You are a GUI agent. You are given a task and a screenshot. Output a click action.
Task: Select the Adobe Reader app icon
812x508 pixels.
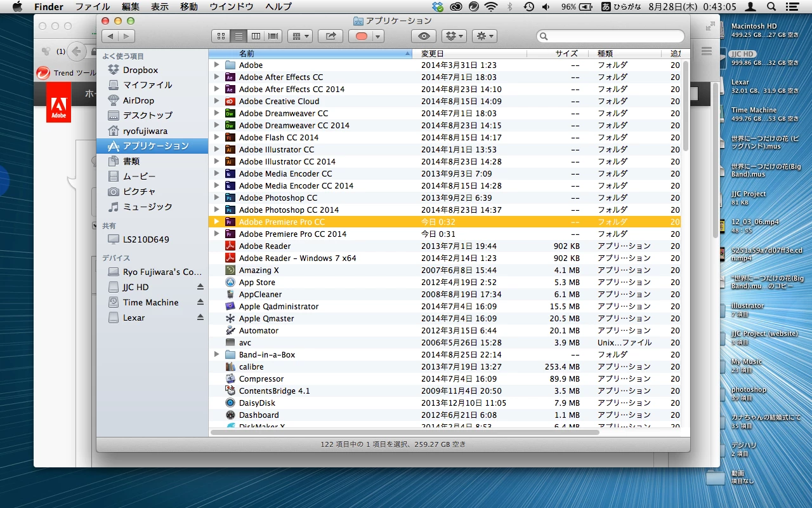pos(230,246)
